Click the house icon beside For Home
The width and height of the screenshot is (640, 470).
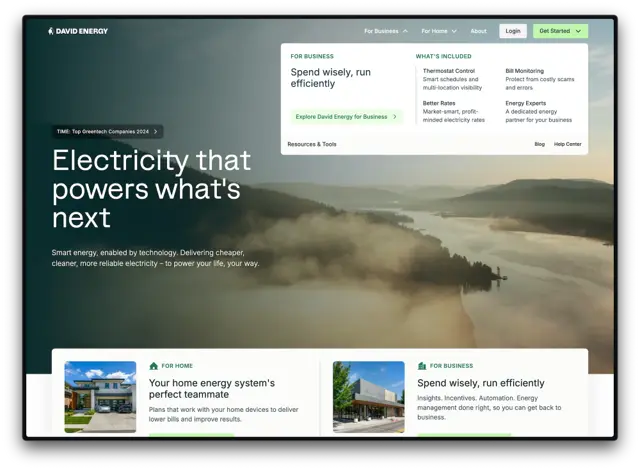153,366
